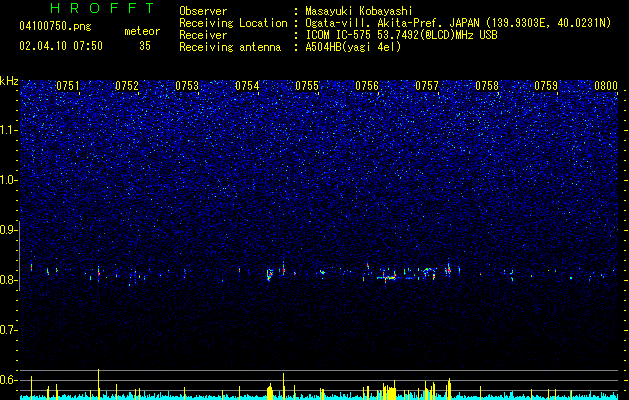Viewport: 629px width, 400px height.
Task: Click the Observer label
Action: tap(203, 11)
